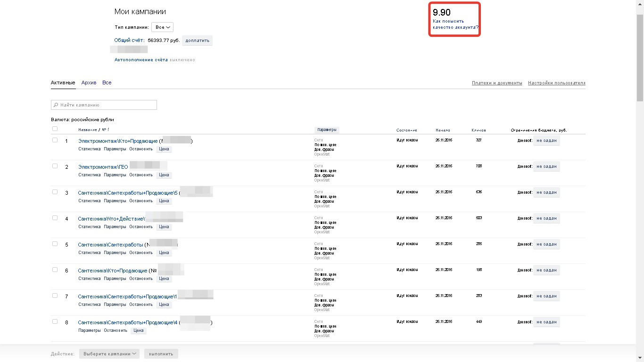This screenshot has height=362, width=644.
Task: Open the "Сантехника\Сантехработы+Продающие\4" campaign
Action: [128, 323]
